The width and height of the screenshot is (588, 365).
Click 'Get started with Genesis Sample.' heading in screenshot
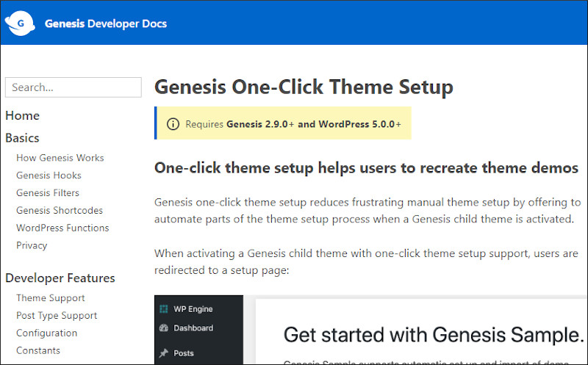click(x=434, y=335)
